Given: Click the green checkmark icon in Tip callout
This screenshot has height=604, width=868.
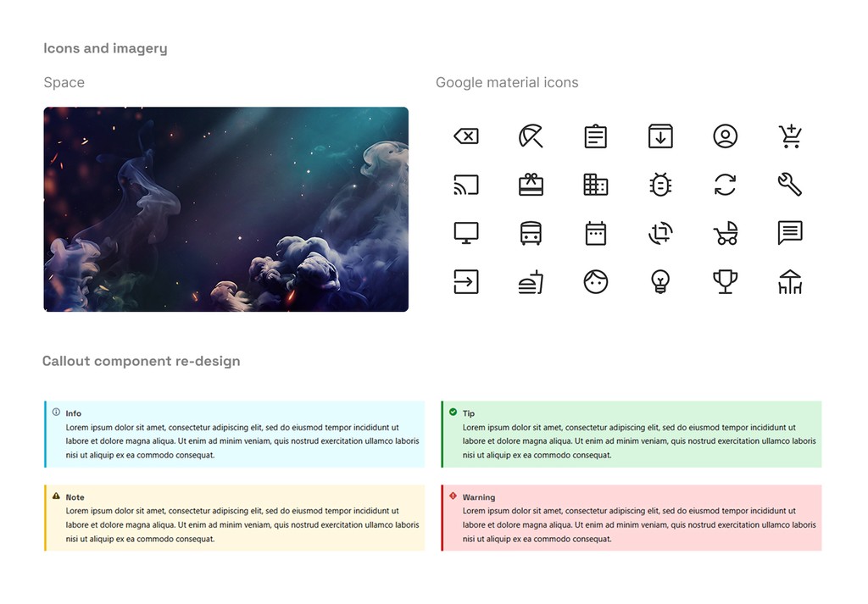Looking at the screenshot, I should point(453,412).
